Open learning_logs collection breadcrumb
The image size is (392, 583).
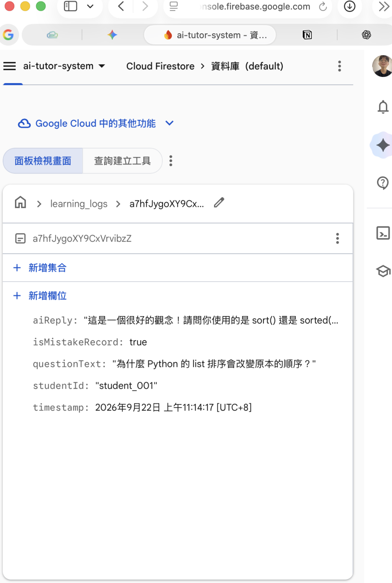point(79,204)
